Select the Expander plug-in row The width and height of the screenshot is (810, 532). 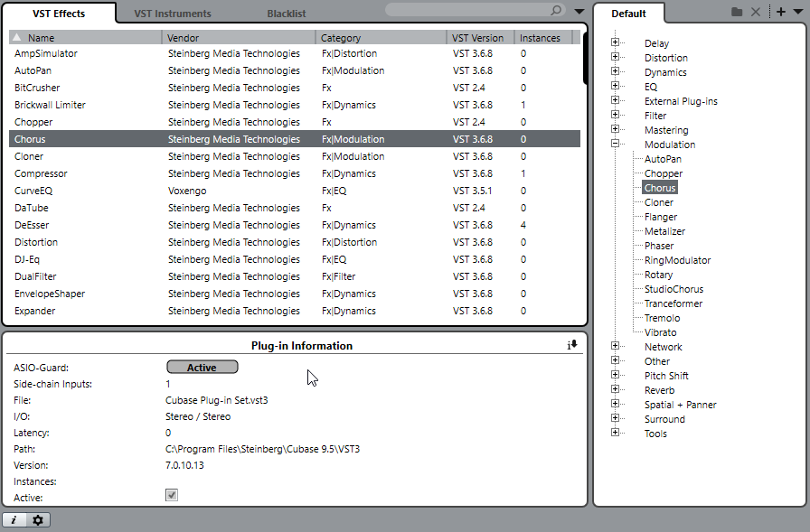click(295, 311)
